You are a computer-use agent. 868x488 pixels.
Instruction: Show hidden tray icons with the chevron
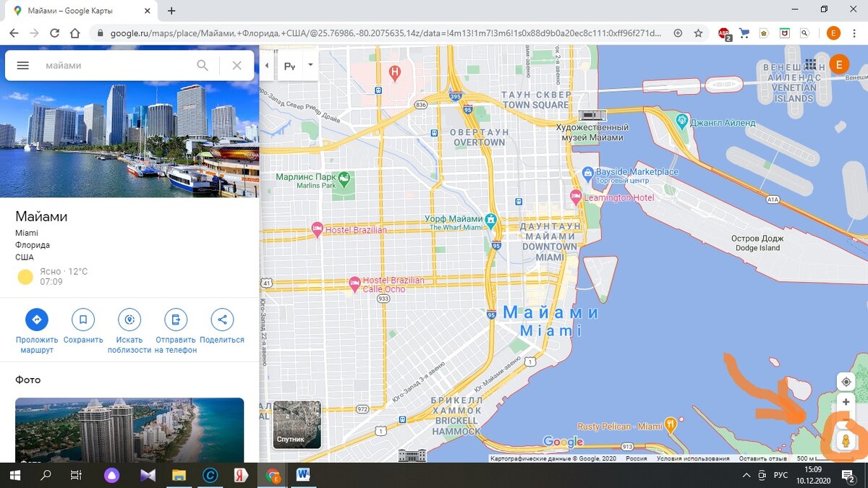(747, 476)
